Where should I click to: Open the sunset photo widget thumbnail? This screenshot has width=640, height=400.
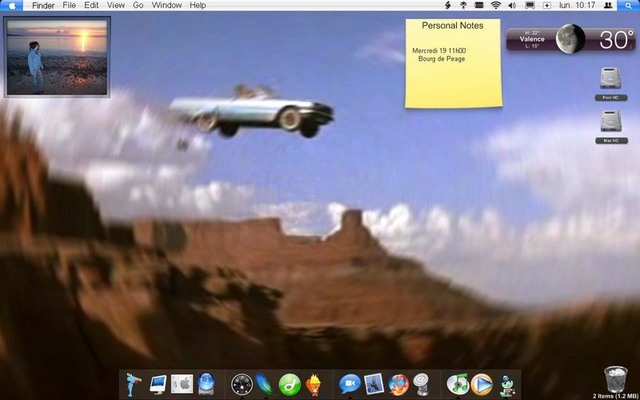tap(57, 57)
